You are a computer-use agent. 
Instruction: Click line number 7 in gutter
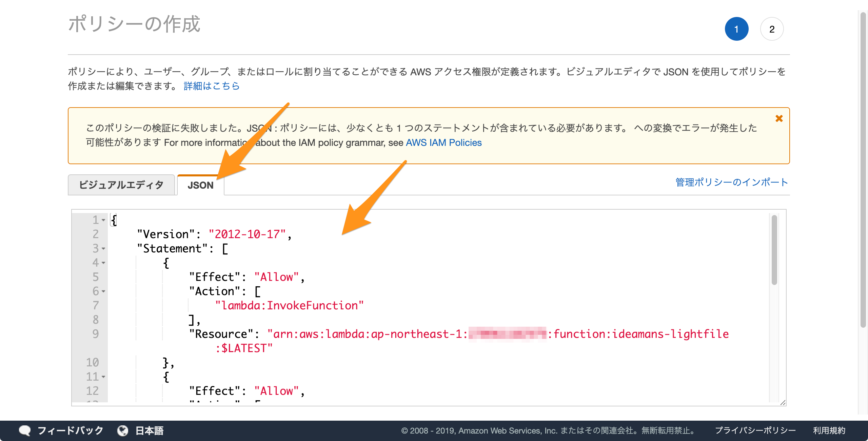coord(96,306)
